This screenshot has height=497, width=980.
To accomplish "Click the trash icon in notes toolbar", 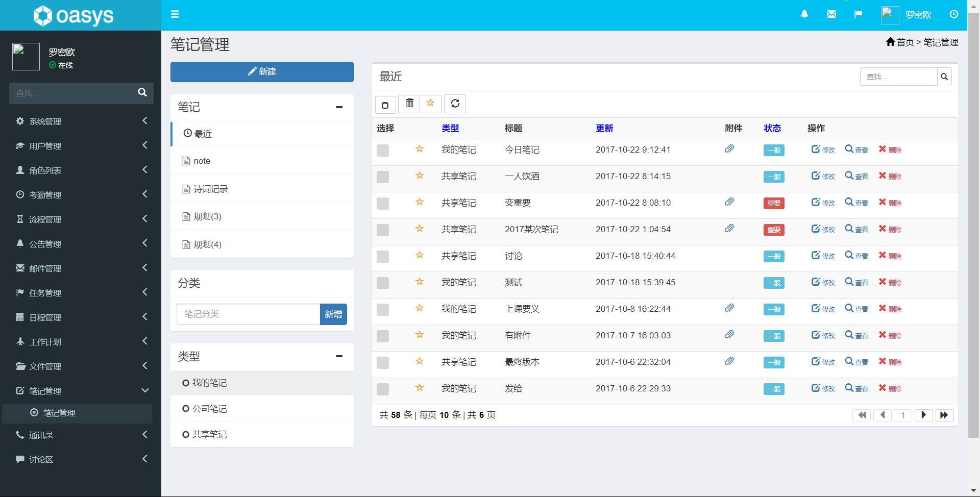I will pos(409,104).
